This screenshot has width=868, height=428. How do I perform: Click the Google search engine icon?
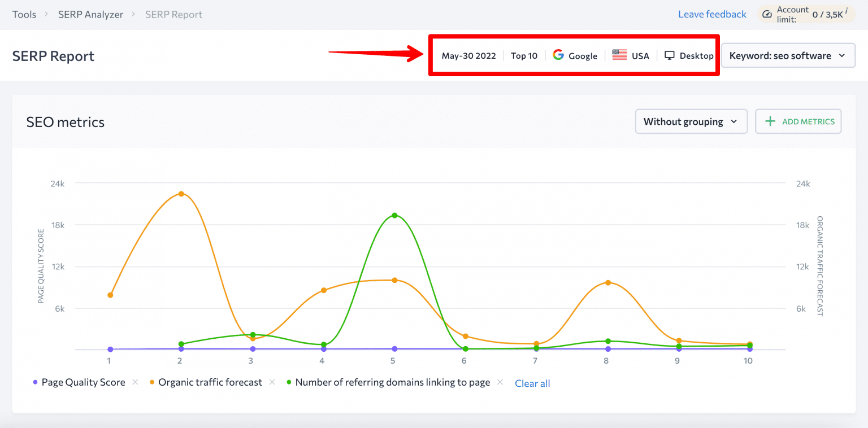pos(558,55)
